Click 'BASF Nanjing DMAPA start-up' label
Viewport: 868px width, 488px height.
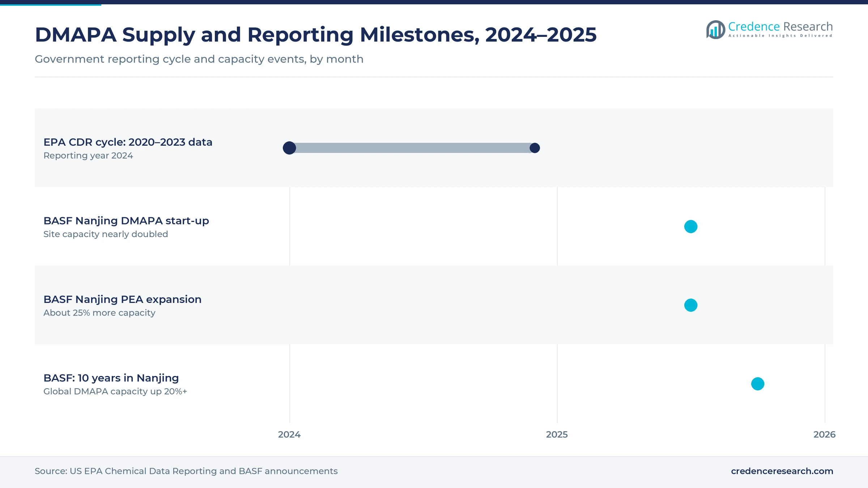[126, 221]
